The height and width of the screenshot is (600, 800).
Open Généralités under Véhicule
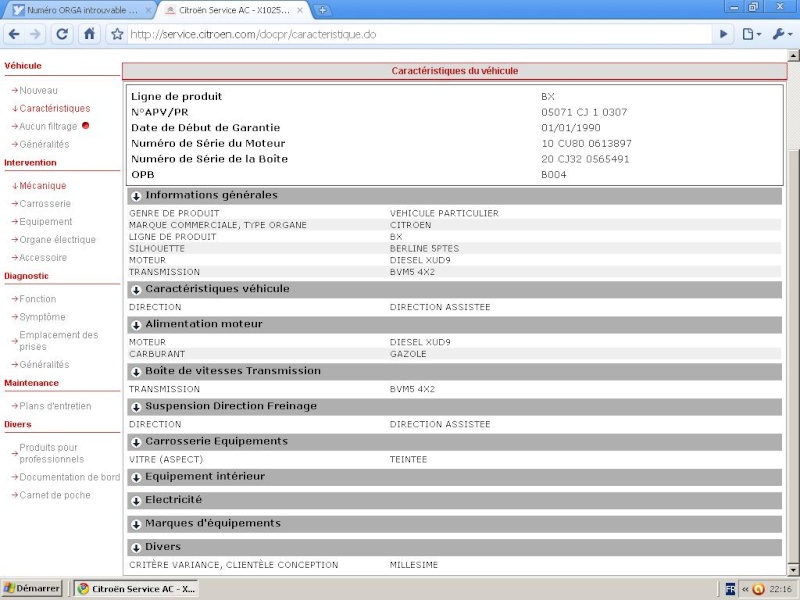pos(44,144)
